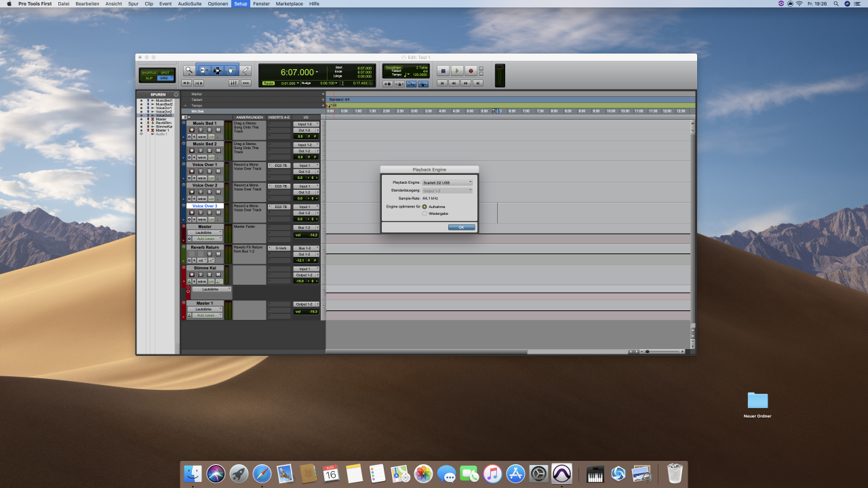Viewport: 868px width, 488px height.
Task: Enable SLIP edit mode
Action: 149,78
